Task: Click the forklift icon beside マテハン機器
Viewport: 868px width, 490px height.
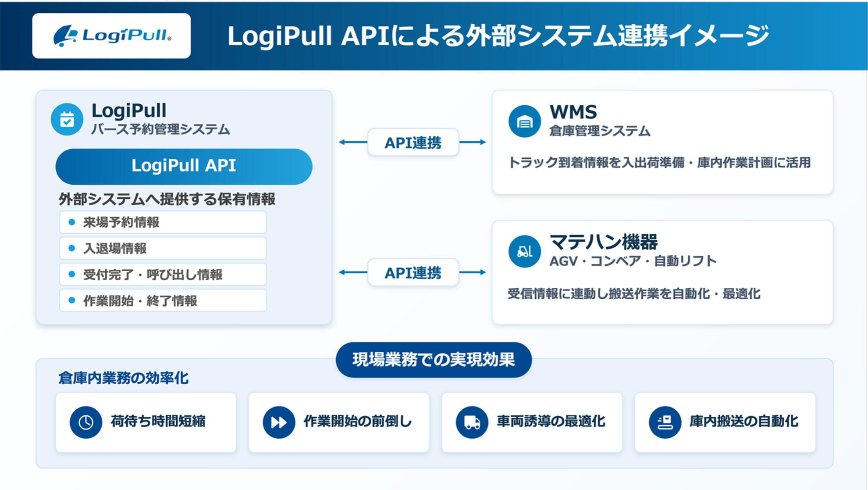Action: tap(524, 251)
